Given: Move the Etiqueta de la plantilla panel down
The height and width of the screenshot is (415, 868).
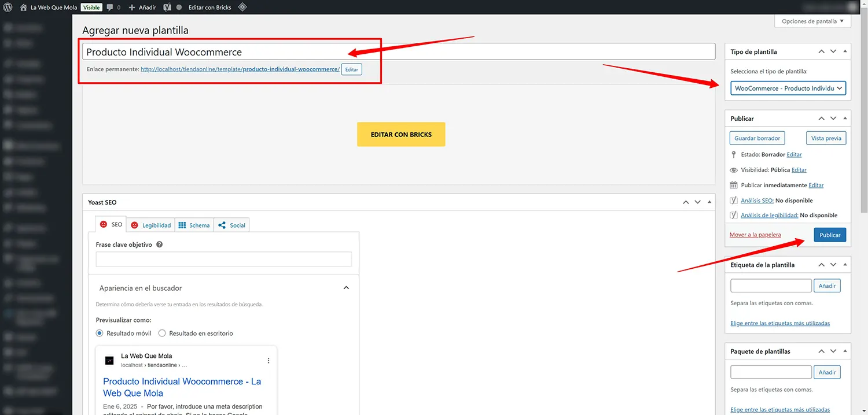Looking at the screenshot, I should pos(833,265).
